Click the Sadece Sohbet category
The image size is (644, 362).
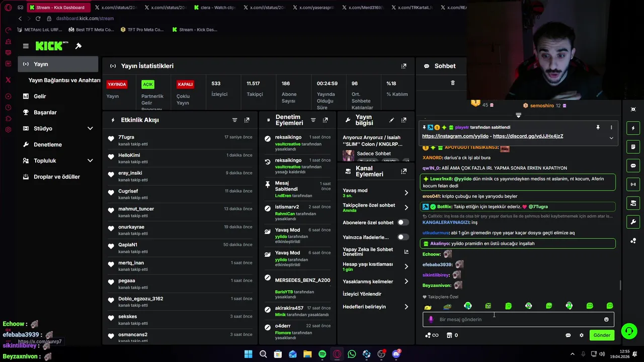pos(374,154)
